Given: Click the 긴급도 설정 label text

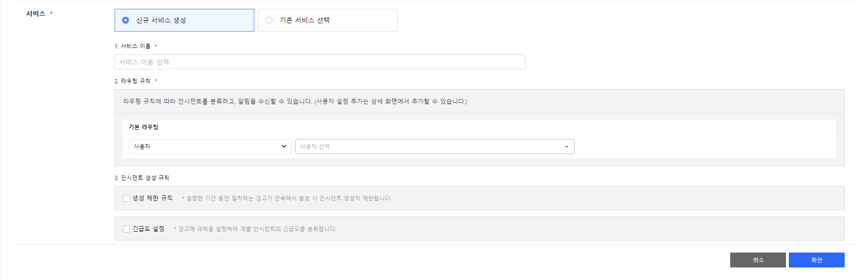Looking at the screenshot, I should 149,229.
